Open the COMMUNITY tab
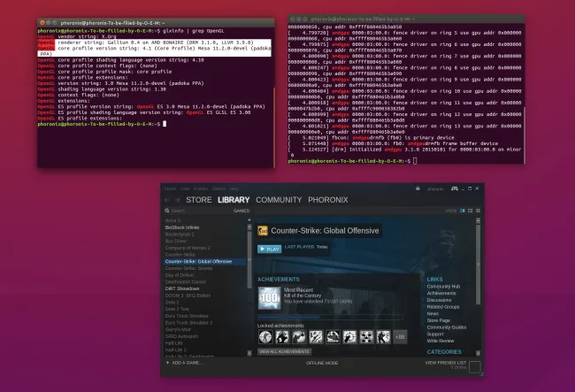575x392 pixels. tap(279, 200)
